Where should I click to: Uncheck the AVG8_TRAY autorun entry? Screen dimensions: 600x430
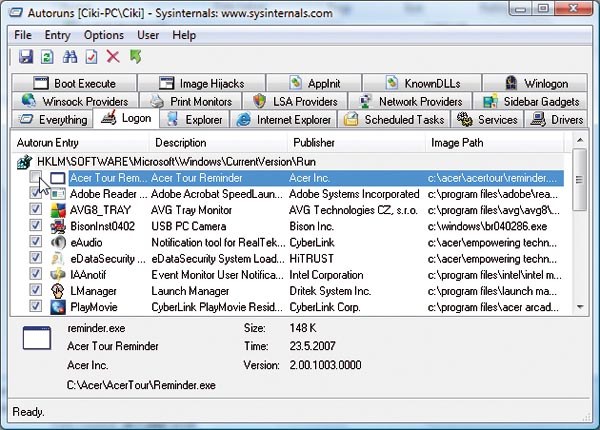tap(36, 210)
